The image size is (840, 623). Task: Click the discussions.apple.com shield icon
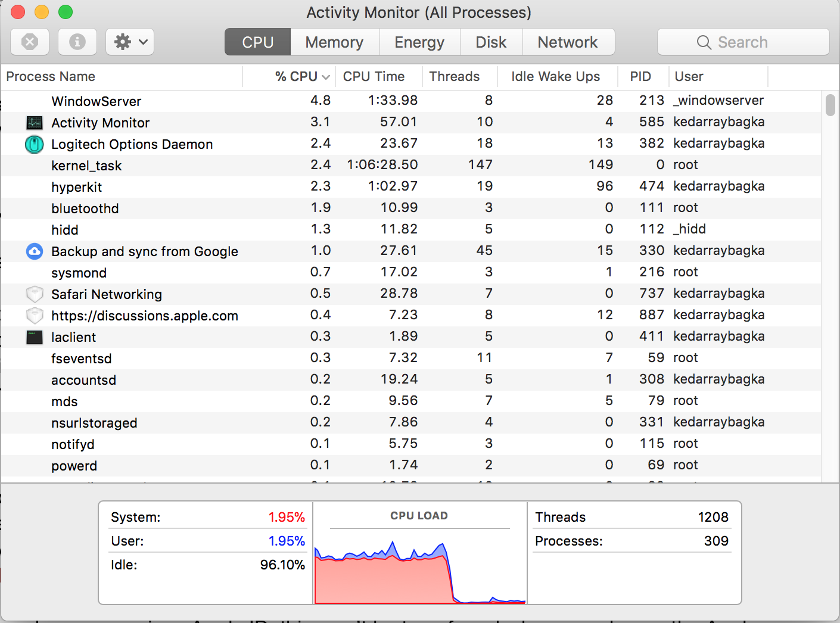pyautogui.click(x=35, y=316)
